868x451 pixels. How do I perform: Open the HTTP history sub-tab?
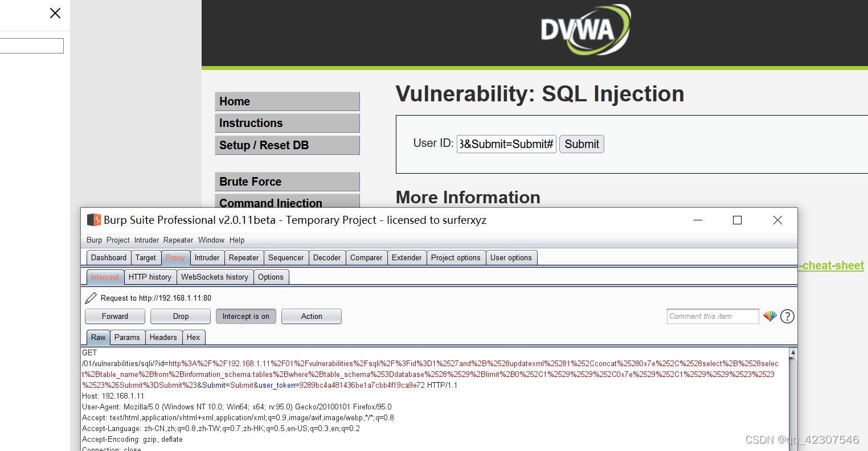[150, 277]
